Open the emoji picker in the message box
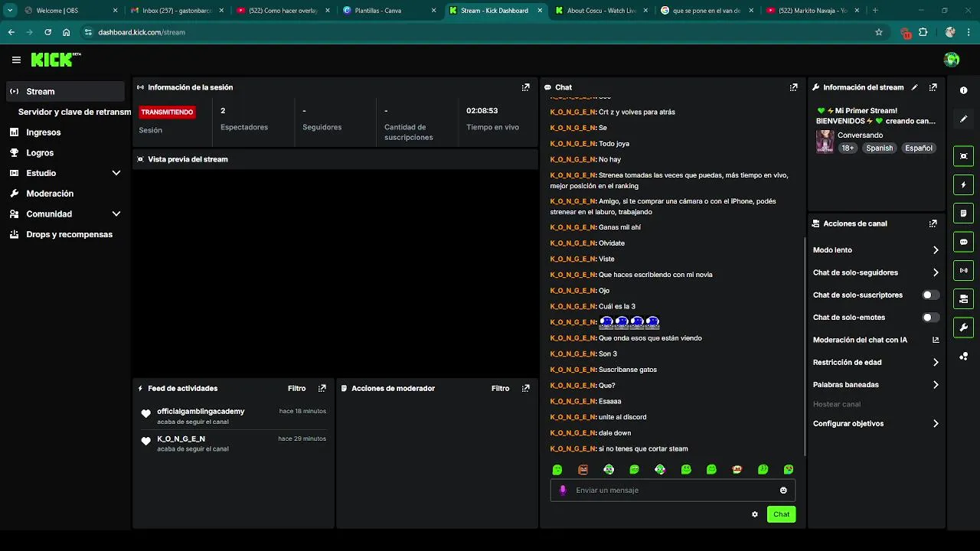 coord(783,491)
